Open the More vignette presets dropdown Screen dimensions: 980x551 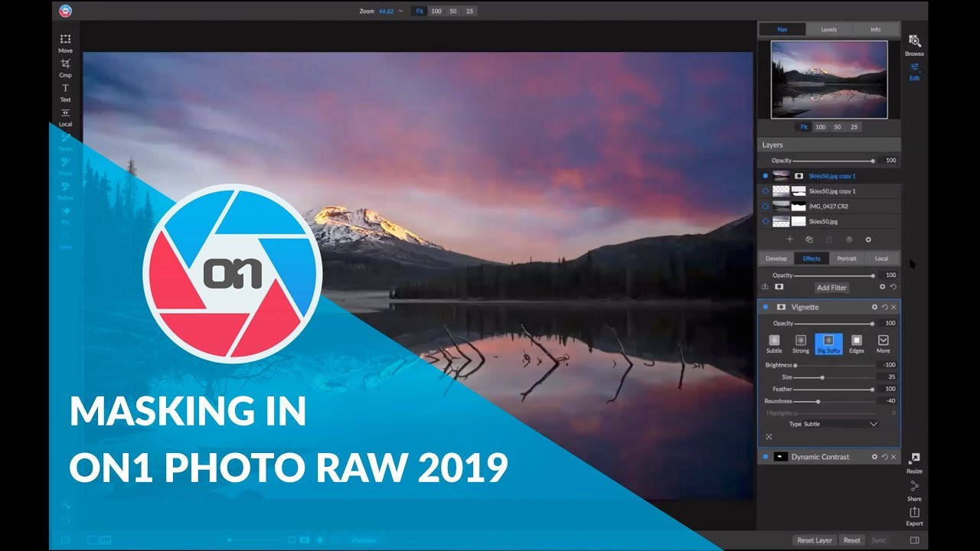click(883, 344)
